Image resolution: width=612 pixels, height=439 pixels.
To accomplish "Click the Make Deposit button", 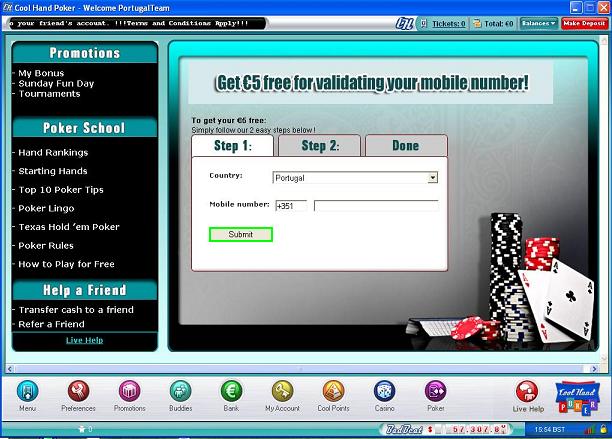I will pos(584,23).
